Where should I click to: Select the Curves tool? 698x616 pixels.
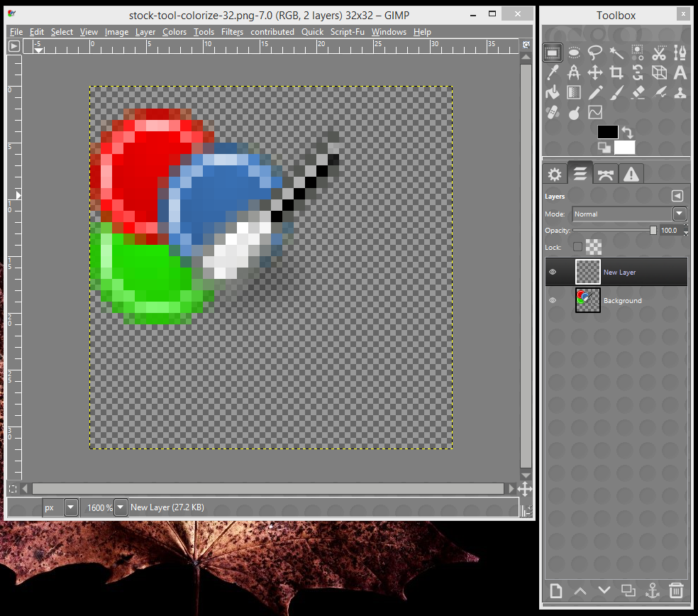click(595, 112)
